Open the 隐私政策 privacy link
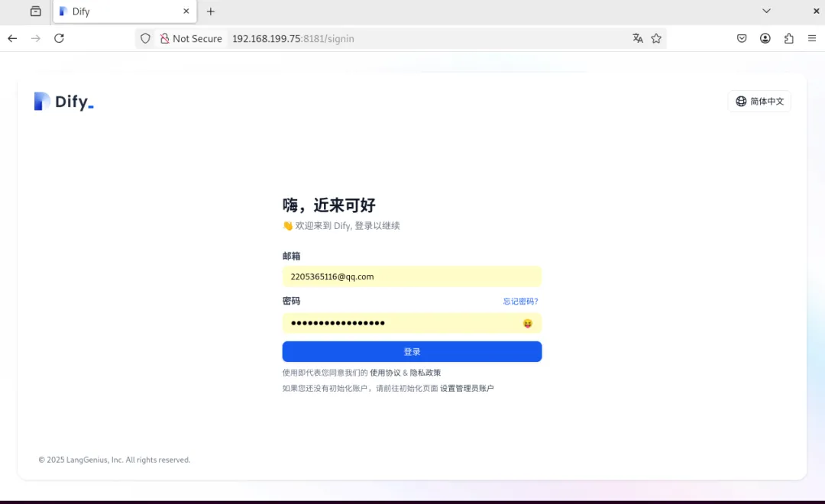Viewport: 825px width, 504px height. [x=425, y=373]
